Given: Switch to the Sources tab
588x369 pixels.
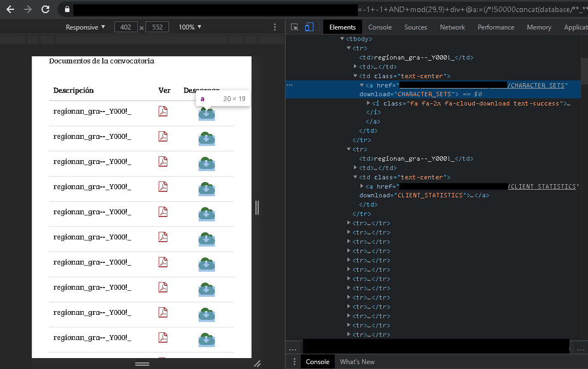Looking at the screenshot, I should point(415,27).
